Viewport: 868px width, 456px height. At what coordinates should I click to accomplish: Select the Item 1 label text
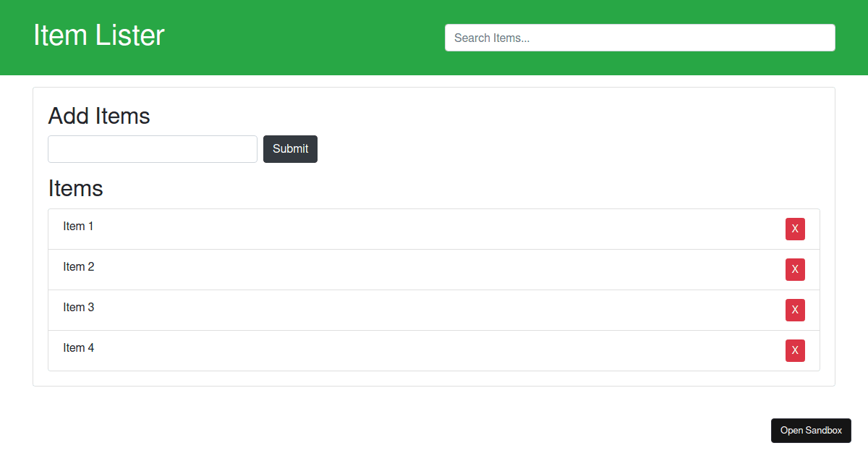[78, 227]
